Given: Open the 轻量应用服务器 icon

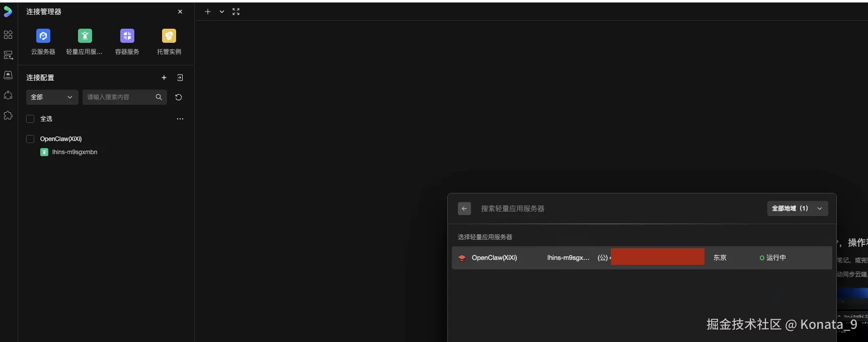Looking at the screenshot, I should 85,36.
